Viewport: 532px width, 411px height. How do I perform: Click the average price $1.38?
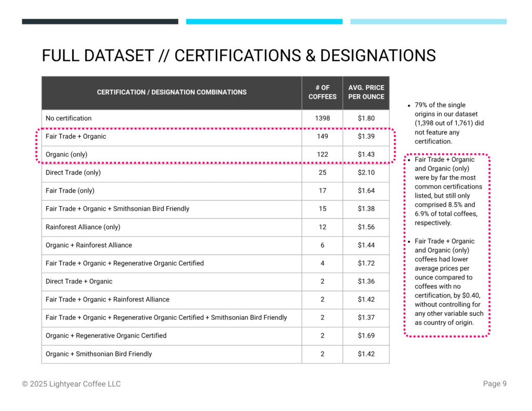366,209
